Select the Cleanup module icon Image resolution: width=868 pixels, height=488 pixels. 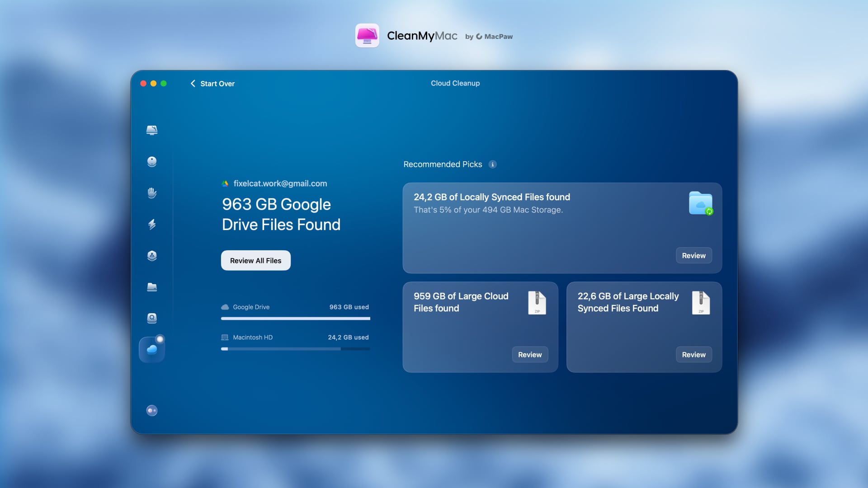[152, 161]
